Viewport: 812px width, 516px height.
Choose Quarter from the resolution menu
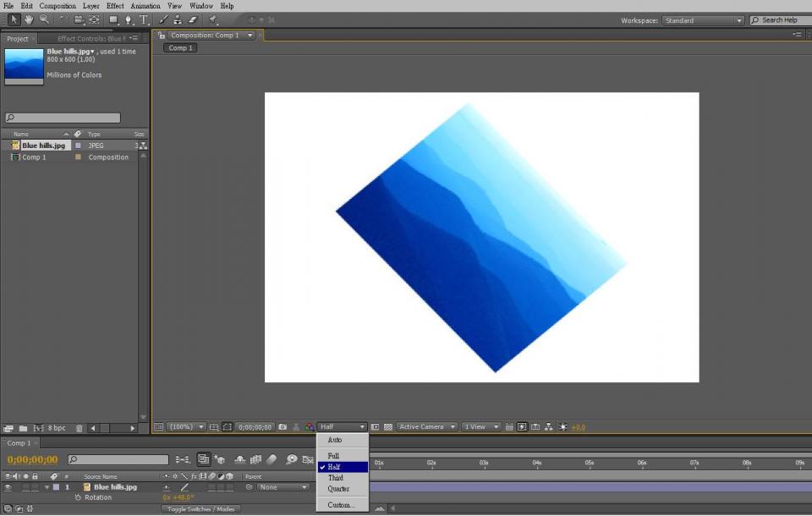(x=338, y=489)
